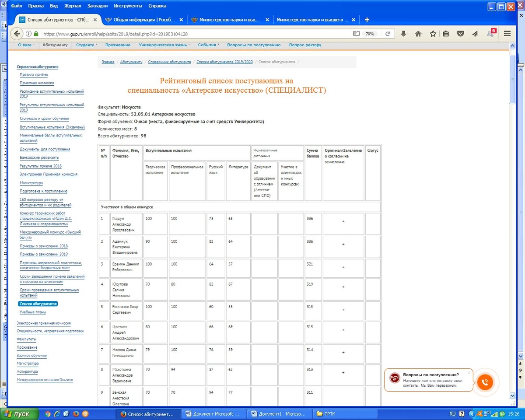525x420 pixels.
Task: Open 'Банковские реквизиты' sidebar link
Action: 39,157
